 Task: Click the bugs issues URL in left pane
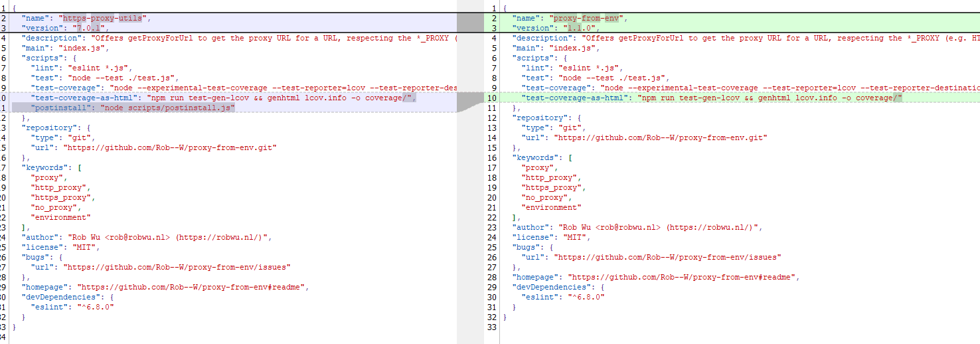click(x=177, y=267)
